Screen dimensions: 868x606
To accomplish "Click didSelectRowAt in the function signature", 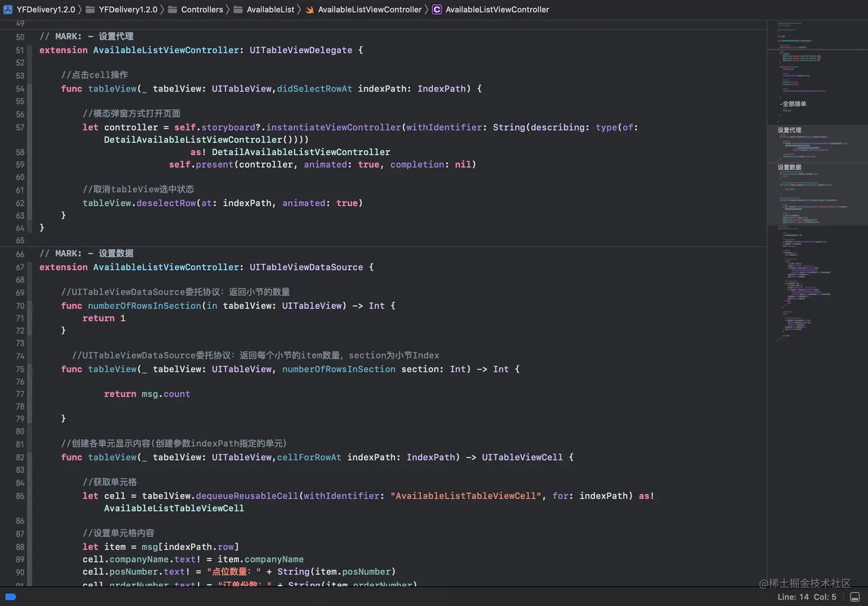I will tap(315, 88).
